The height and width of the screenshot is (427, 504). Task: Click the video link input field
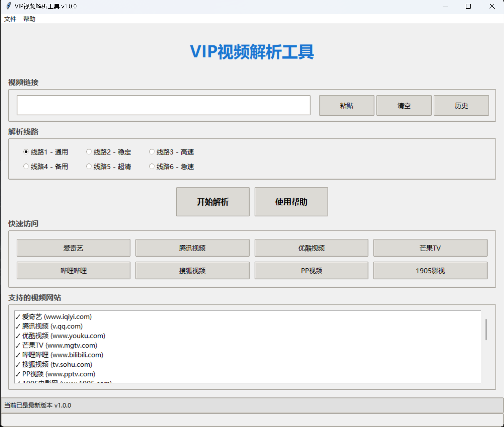pyautogui.click(x=163, y=105)
